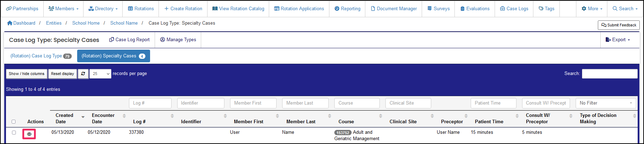The image size is (644, 144).
Task: Open Manage Types
Action: pos(178,39)
